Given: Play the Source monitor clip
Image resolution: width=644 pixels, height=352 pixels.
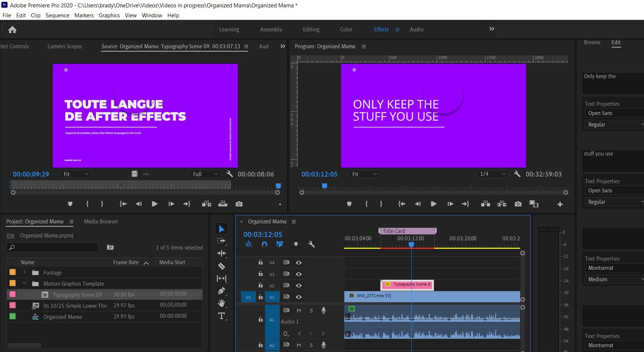Looking at the screenshot, I should click(x=155, y=204).
